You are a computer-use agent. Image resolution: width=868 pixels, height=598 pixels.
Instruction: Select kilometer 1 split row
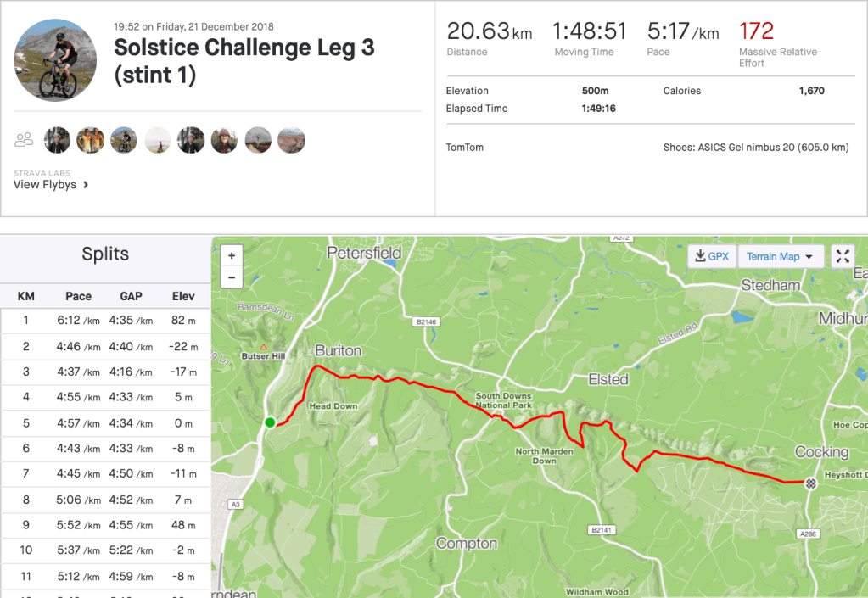pos(105,321)
